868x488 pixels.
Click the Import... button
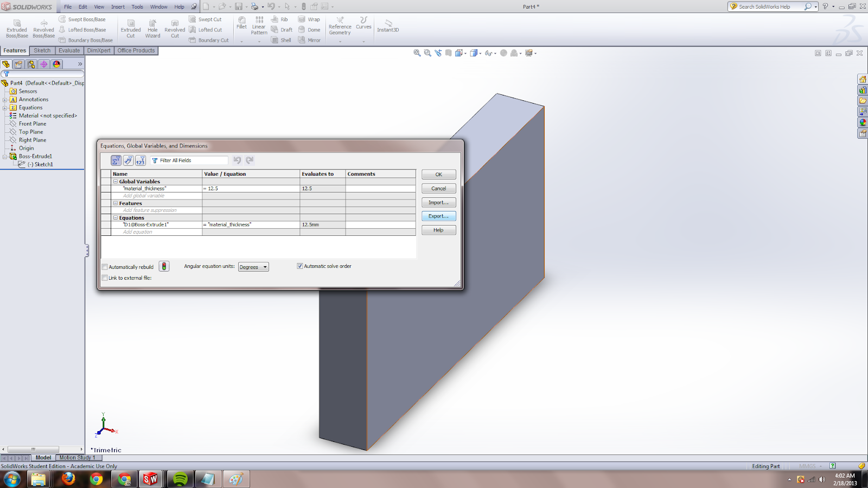tap(439, 202)
